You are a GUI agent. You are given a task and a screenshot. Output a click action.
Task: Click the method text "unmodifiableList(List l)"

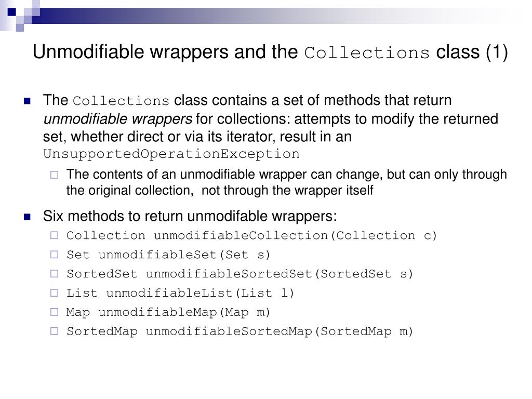click(x=200, y=293)
